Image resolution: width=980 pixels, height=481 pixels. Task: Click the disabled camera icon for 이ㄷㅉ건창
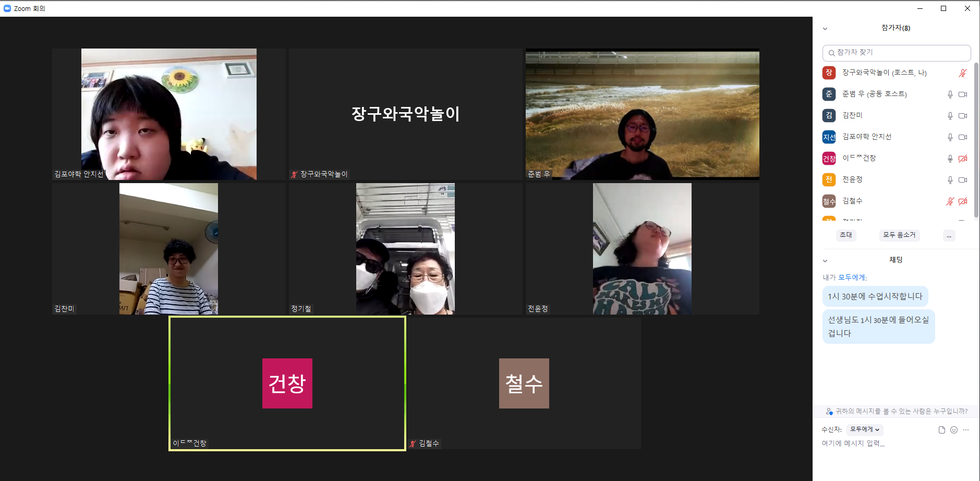tap(963, 159)
